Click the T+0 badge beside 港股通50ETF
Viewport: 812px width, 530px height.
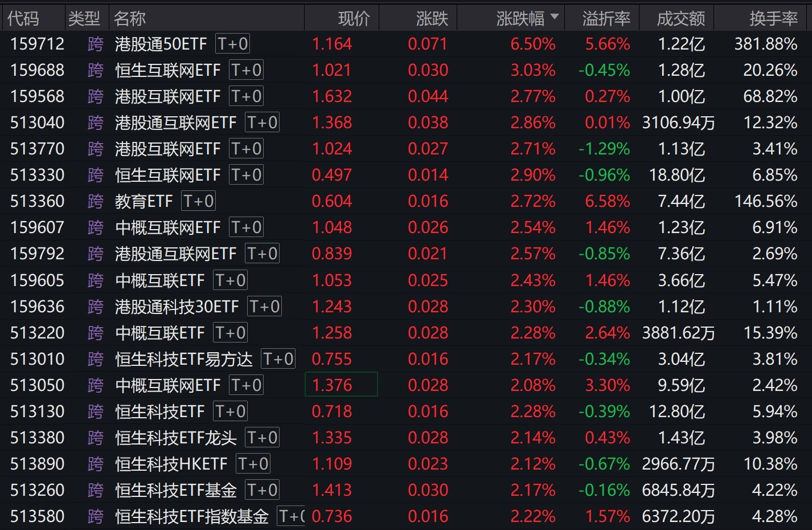(x=232, y=44)
